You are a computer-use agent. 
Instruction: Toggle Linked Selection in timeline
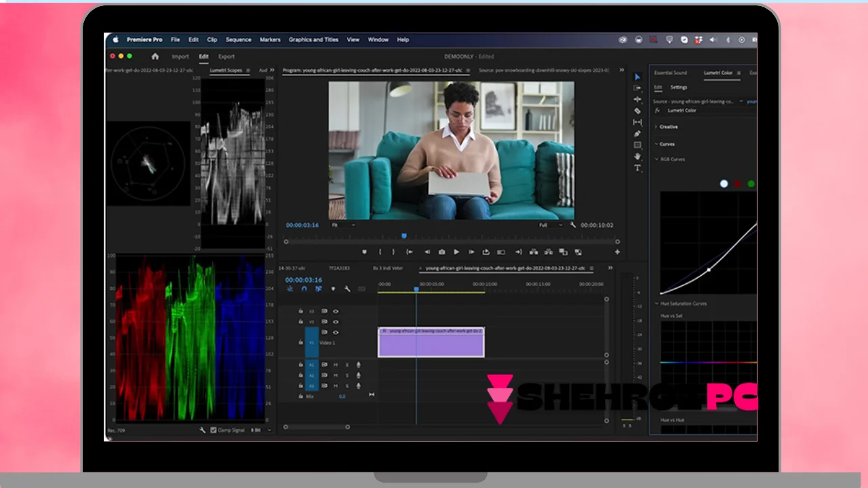pyautogui.click(x=318, y=289)
